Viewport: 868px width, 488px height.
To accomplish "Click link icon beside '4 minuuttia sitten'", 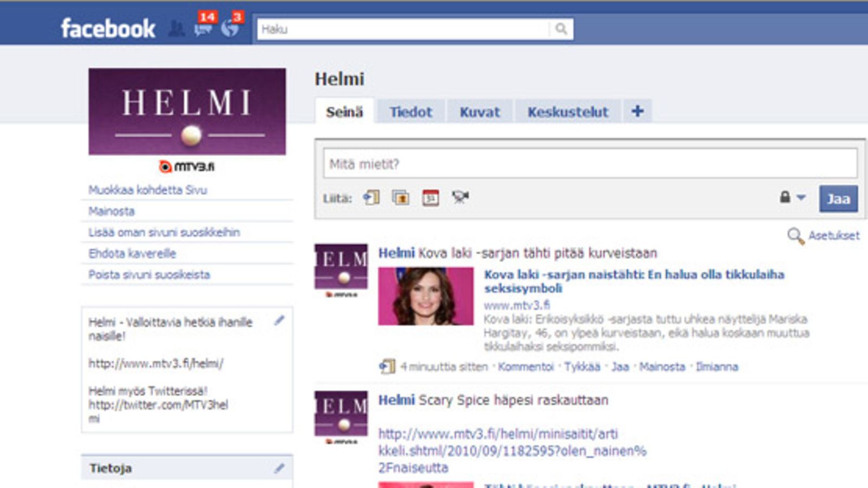I will [387, 367].
